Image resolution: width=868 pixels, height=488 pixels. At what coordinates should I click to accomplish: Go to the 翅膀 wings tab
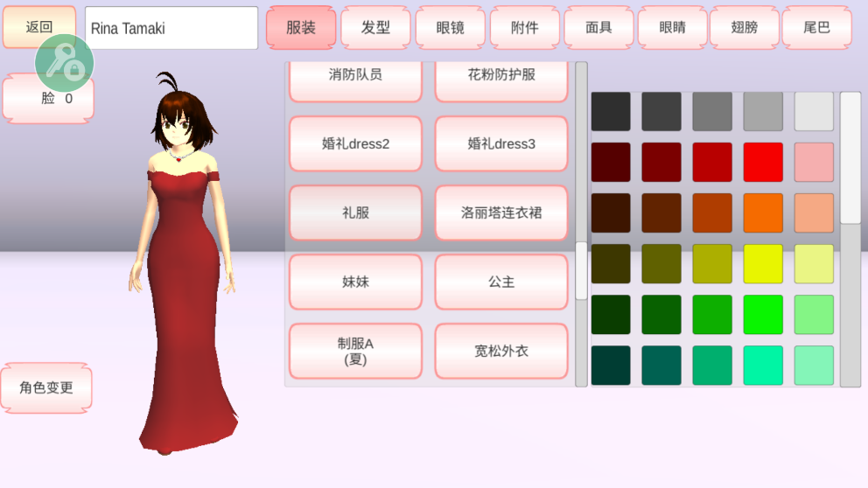coord(744,28)
